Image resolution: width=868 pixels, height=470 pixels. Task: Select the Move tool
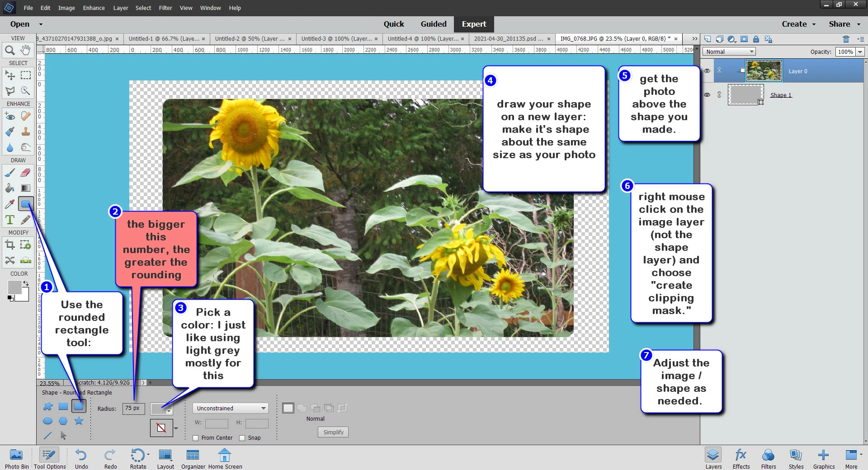(9, 75)
